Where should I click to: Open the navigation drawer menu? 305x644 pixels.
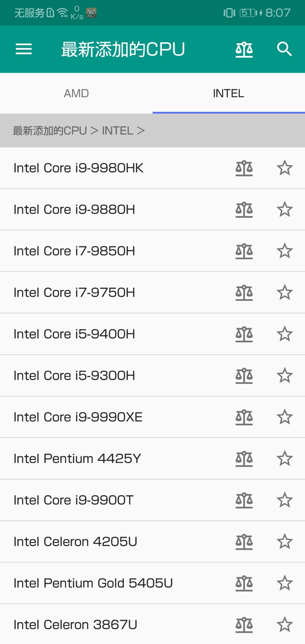[23, 49]
